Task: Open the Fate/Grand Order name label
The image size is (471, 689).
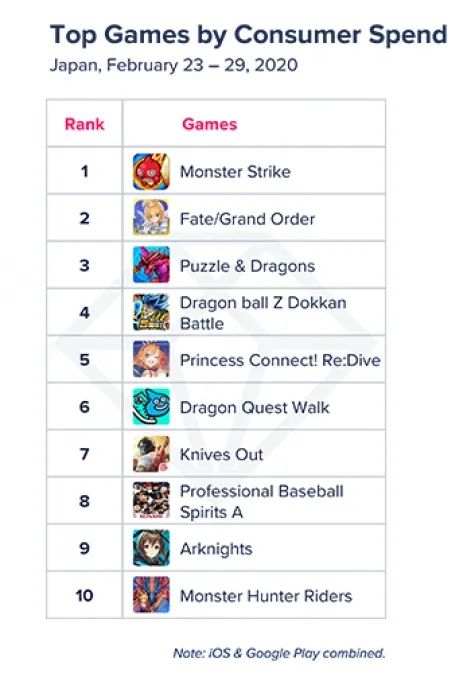Action: click(247, 219)
